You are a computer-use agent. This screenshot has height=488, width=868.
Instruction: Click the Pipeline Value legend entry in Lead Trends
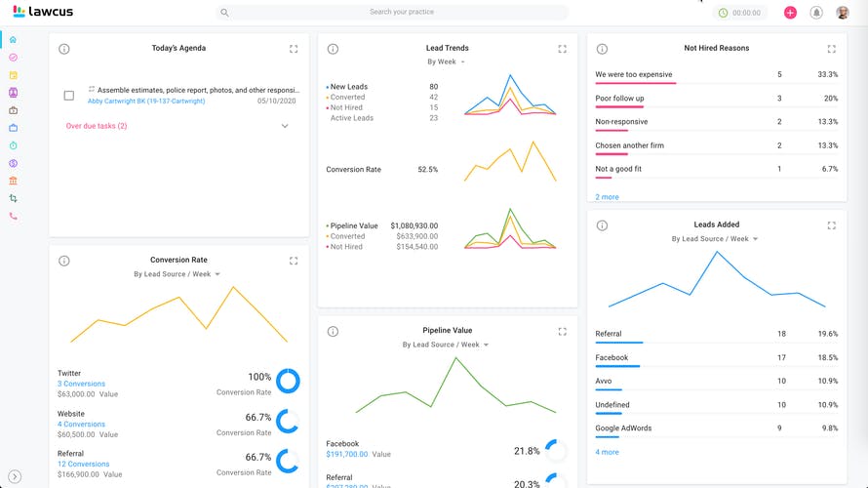click(352, 226)
